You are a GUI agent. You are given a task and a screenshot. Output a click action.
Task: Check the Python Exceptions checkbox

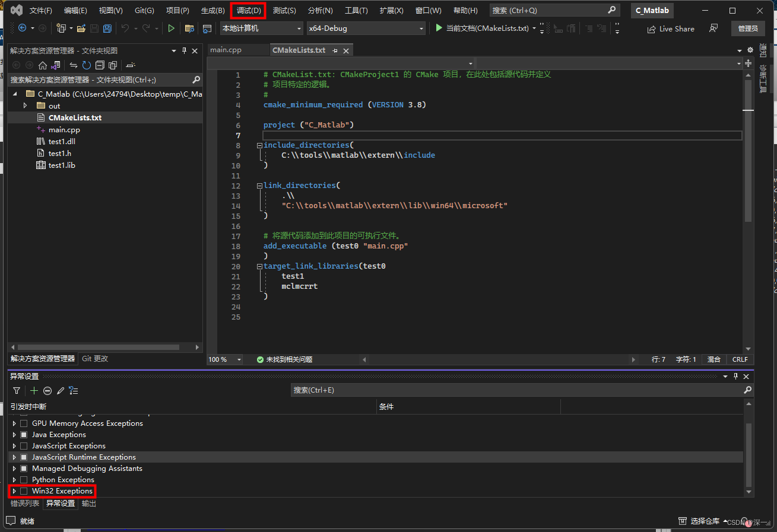tap(24, 480)
